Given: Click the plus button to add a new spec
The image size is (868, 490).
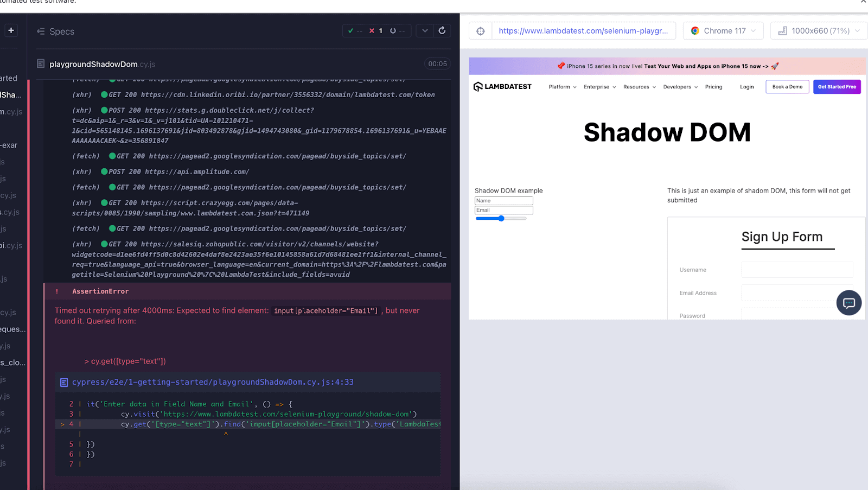Looking at the screenshot, I should (11, 30).
